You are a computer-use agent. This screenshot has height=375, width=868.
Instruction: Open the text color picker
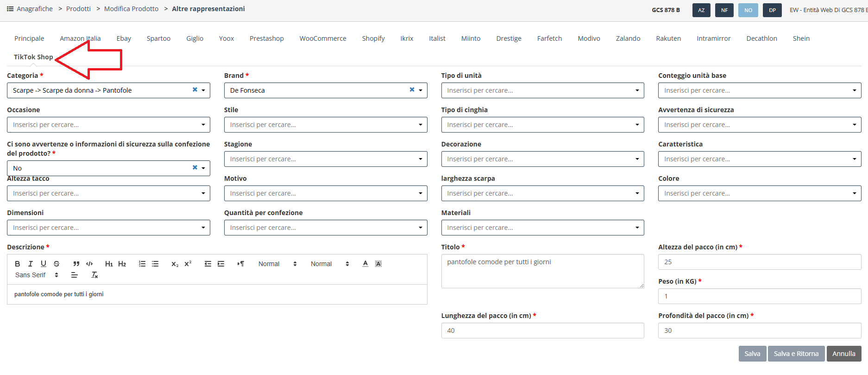365,264
